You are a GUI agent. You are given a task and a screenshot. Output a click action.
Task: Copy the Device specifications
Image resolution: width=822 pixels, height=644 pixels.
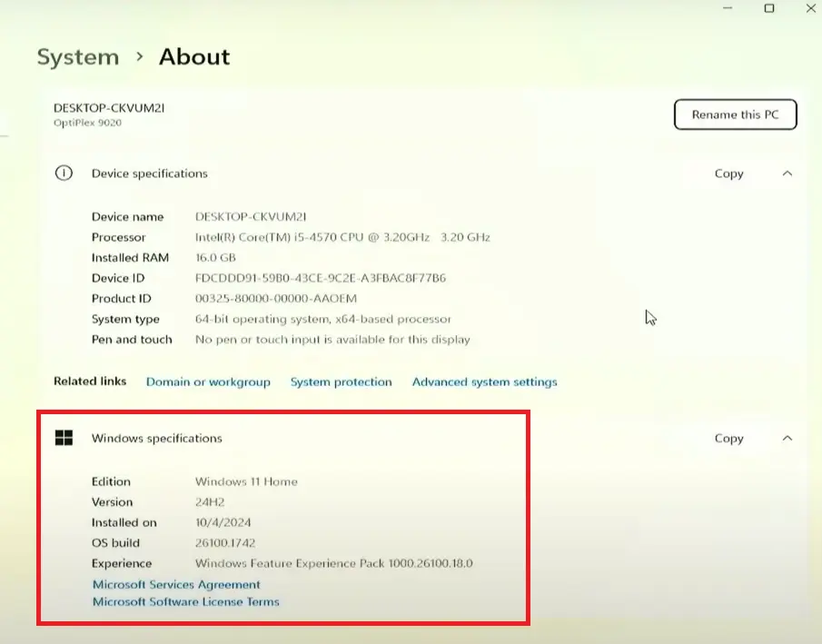coord(728,173)
